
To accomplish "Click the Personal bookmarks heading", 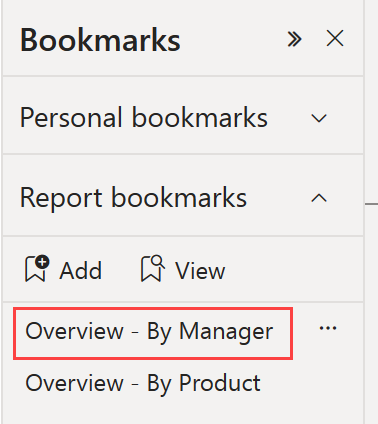I will coord(144,117).
